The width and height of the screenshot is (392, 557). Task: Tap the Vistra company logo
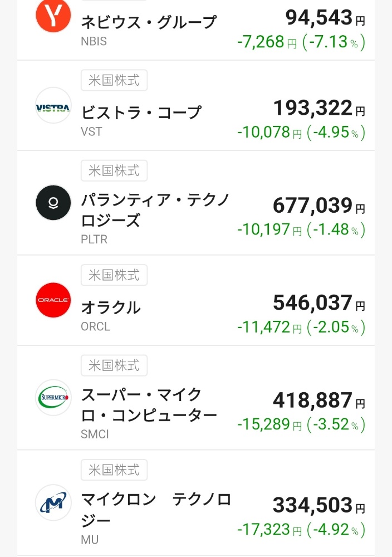(53, 105)
